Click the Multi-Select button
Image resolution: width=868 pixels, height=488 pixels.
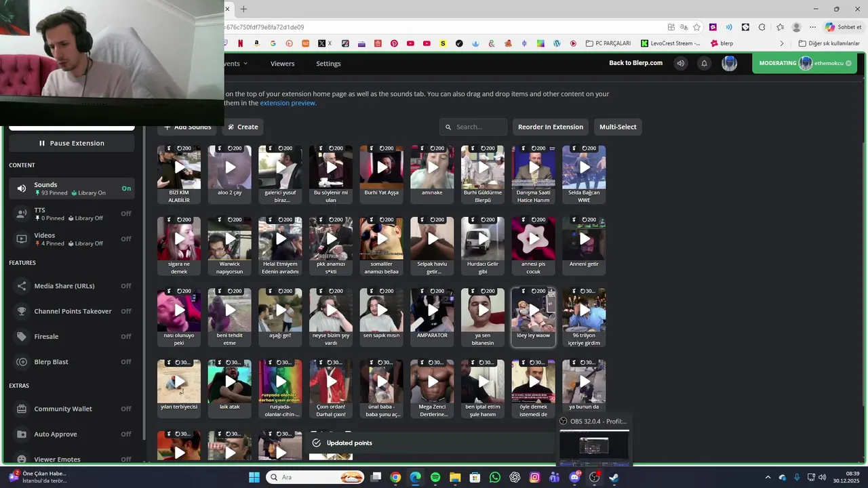click(x=618, y=127)
